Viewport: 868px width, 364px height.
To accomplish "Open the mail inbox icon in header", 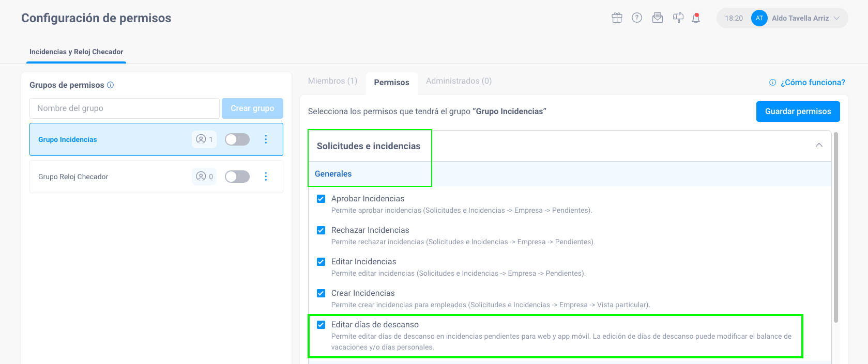I will click(658, 18).
